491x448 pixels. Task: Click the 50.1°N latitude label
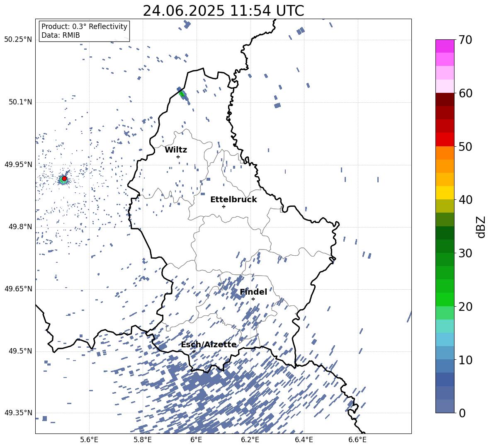tap(20, 102)
